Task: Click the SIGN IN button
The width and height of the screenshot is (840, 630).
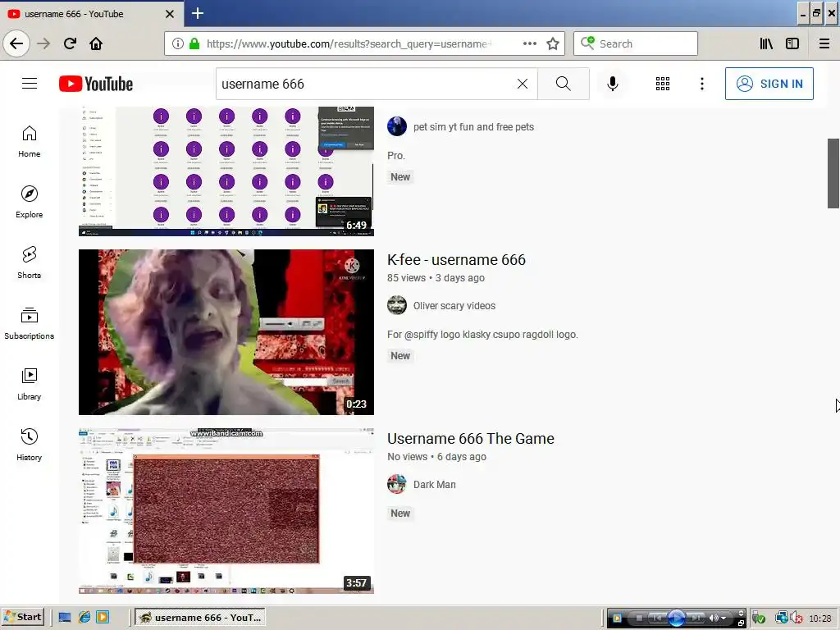Action: (769, 84)
